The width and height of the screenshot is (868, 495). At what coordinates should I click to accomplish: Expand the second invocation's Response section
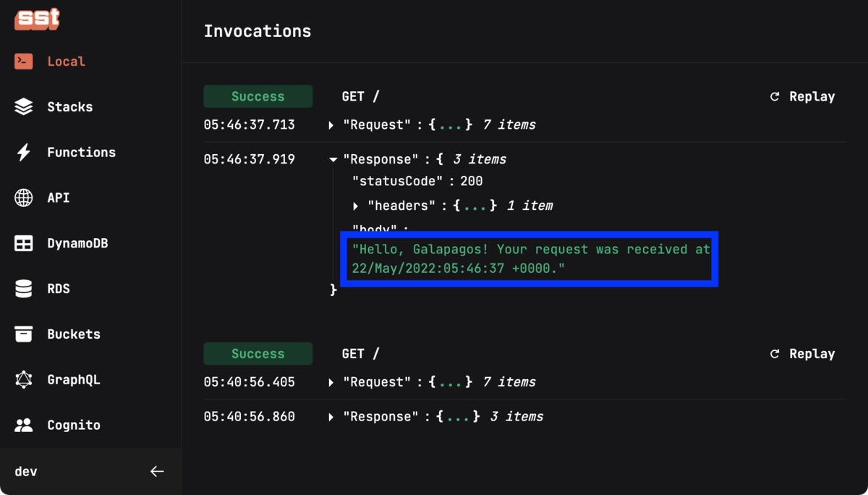click(331, 416)
